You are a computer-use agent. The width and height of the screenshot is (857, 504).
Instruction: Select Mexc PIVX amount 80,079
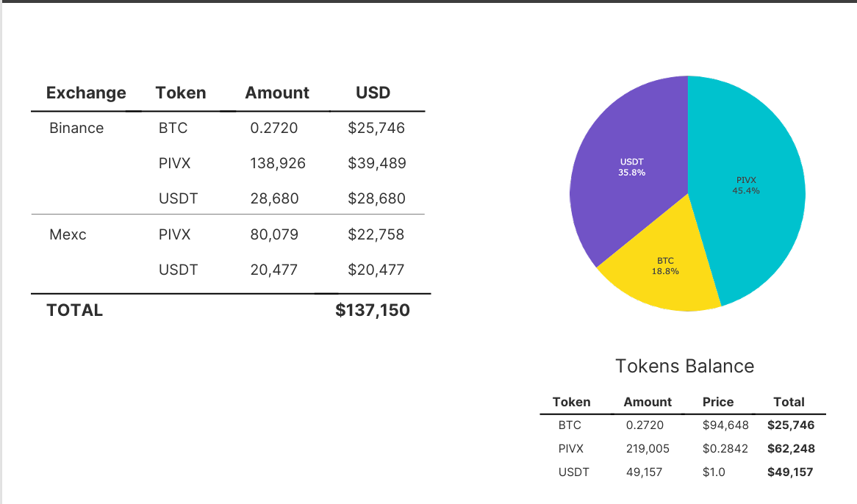274,234
